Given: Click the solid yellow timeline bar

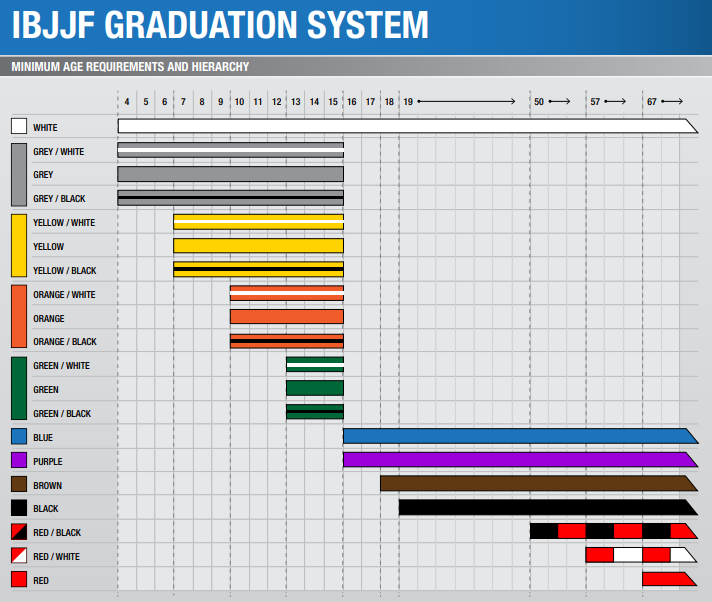Looking at the screenshot, I should coord(259,246).
